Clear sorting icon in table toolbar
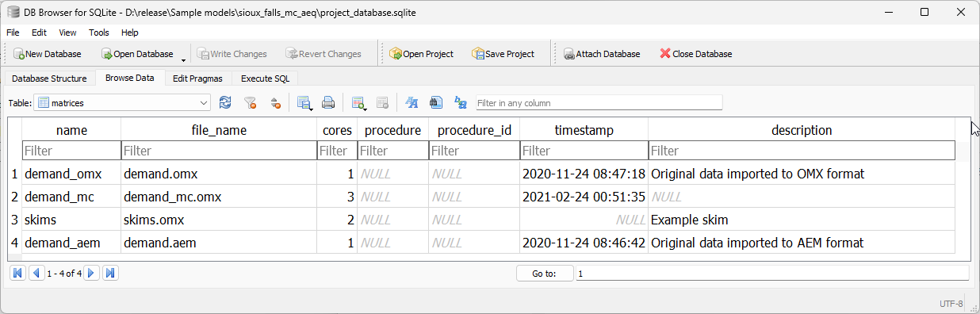 pyautogui.click(x=276, y=102)
